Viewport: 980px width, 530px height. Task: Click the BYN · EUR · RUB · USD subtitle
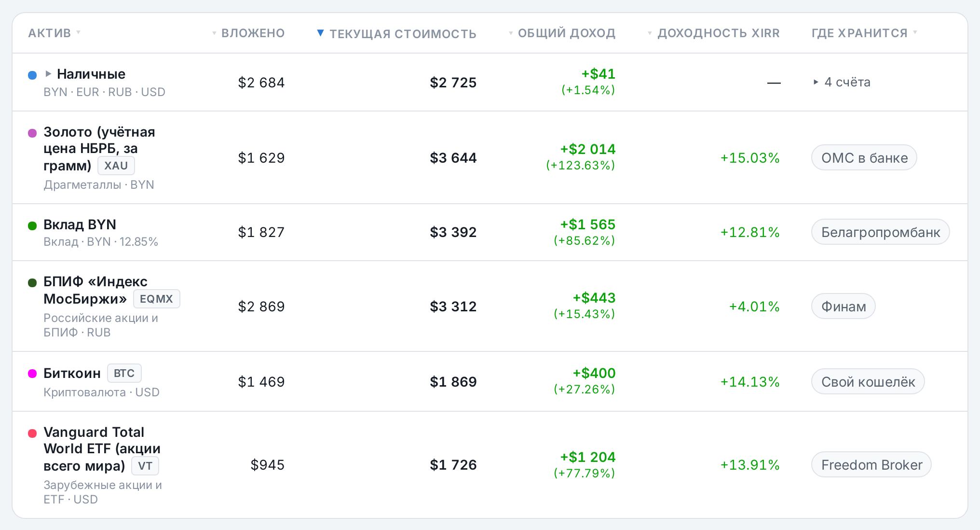point(105,92)
